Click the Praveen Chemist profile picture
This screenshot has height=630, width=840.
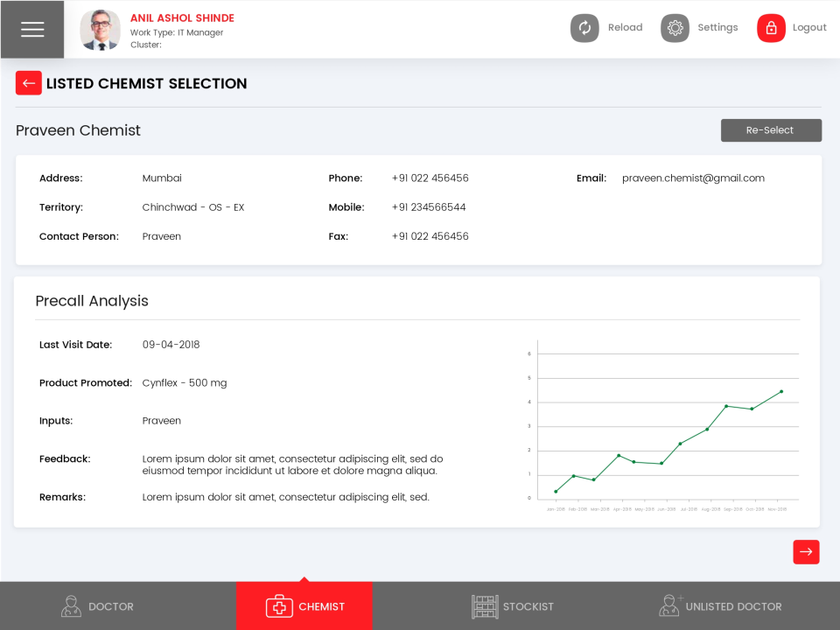100,29
